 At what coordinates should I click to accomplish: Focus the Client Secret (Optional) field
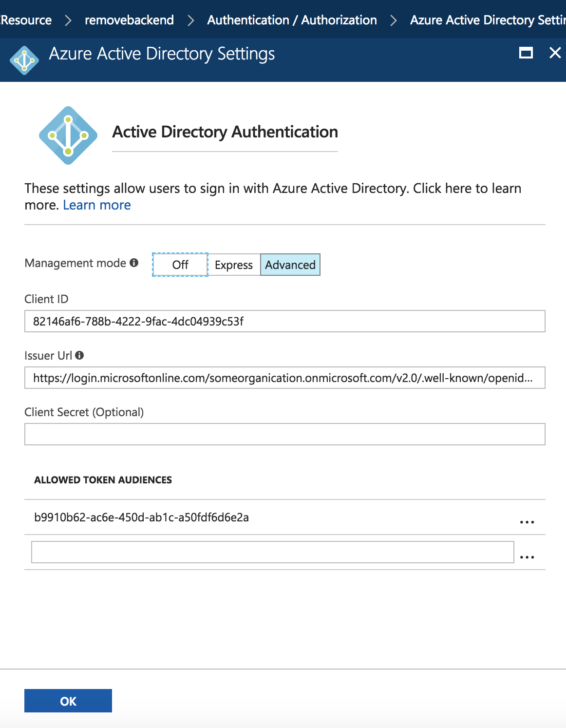pyautogui.click(x=285, y=434)
